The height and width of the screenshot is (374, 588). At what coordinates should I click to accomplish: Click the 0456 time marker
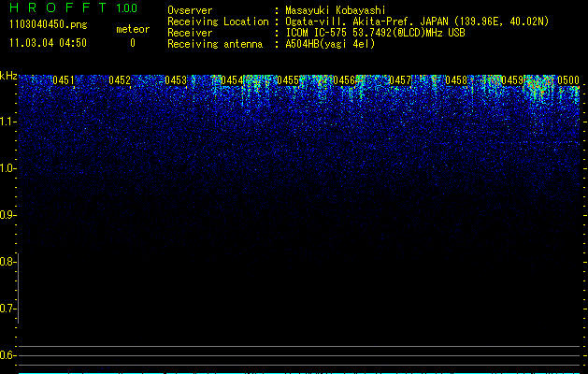point(344,80)
